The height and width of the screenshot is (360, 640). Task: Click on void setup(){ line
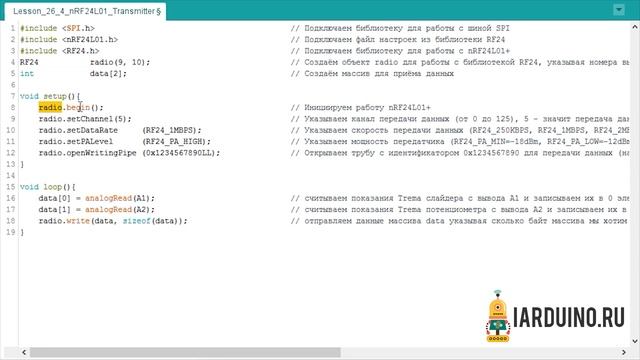point(50,96)
